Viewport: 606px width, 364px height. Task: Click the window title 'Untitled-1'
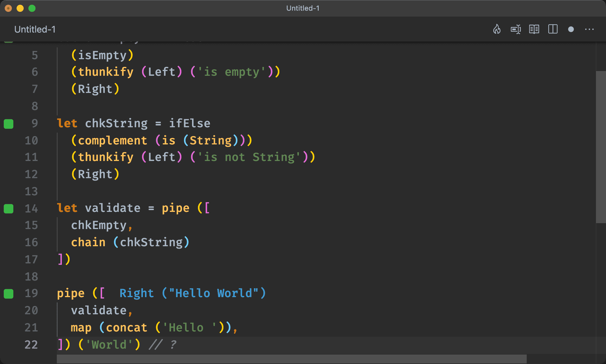(x=303, y=8)
